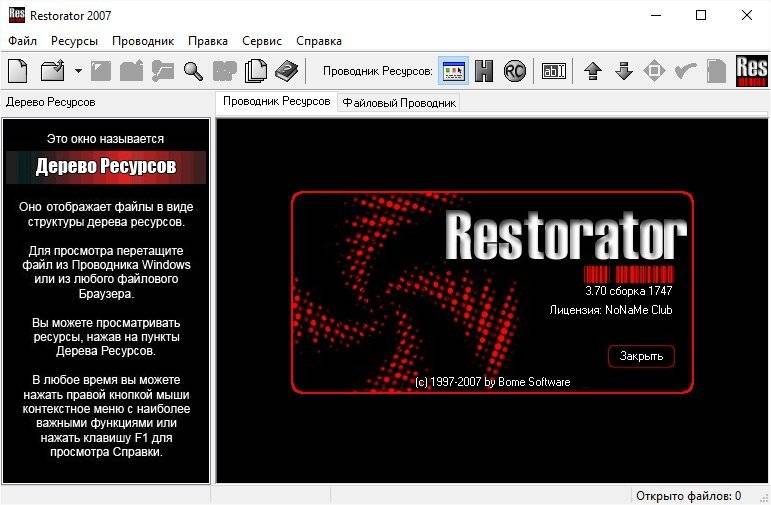
Task: Open the Сервис menu
Action: (x=262, y=41)
